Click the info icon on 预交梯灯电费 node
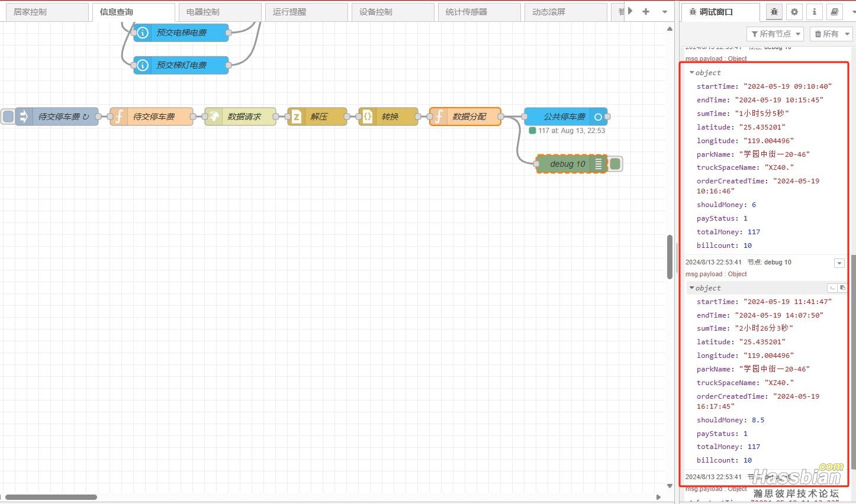This screenshot has width=856, height=504. click(x=143, y=65)
